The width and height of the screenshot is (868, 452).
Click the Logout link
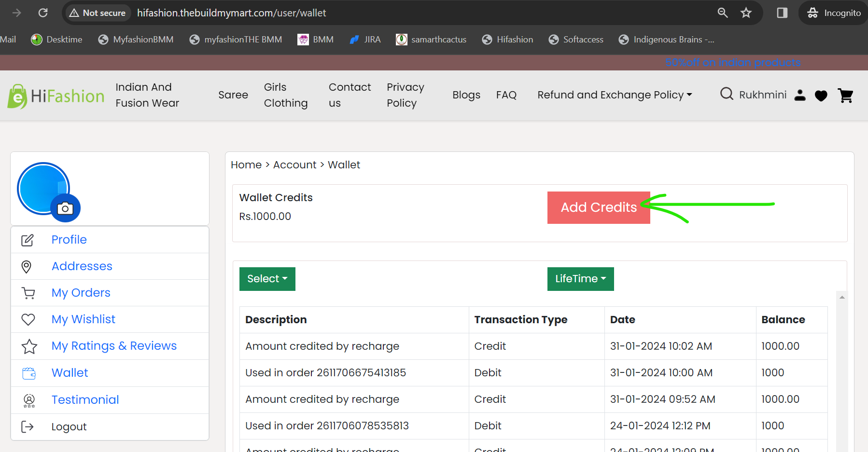pyautogui.click(x=69, y=427)
